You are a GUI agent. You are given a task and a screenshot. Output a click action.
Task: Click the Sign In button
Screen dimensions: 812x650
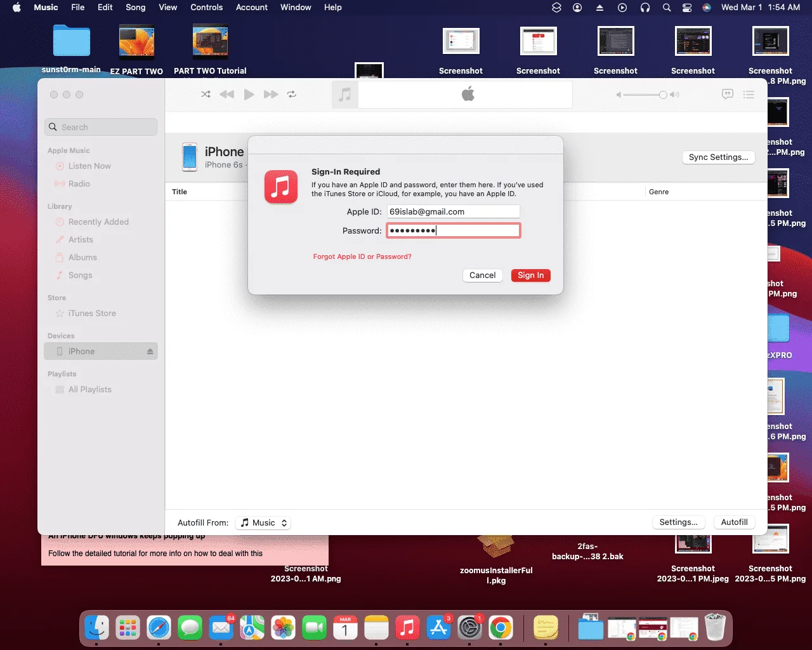(530, 275)
